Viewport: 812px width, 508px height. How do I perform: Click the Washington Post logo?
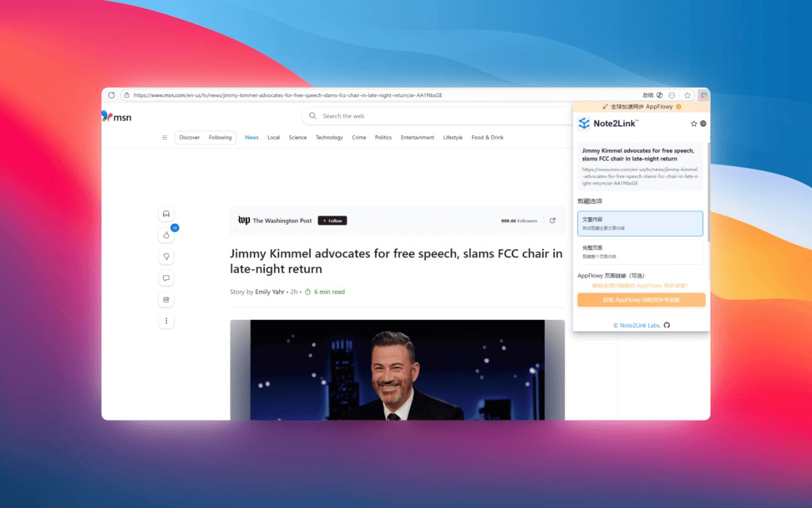coord(244,220)
